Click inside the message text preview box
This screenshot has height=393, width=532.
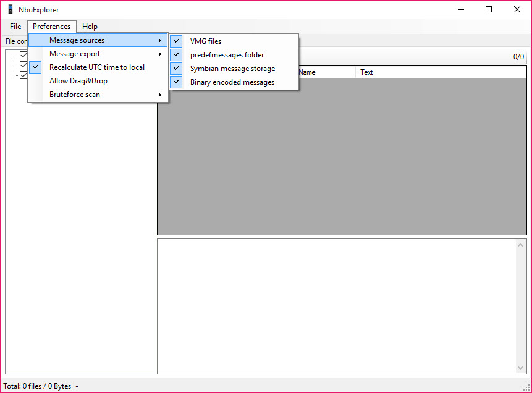[337, 306]
